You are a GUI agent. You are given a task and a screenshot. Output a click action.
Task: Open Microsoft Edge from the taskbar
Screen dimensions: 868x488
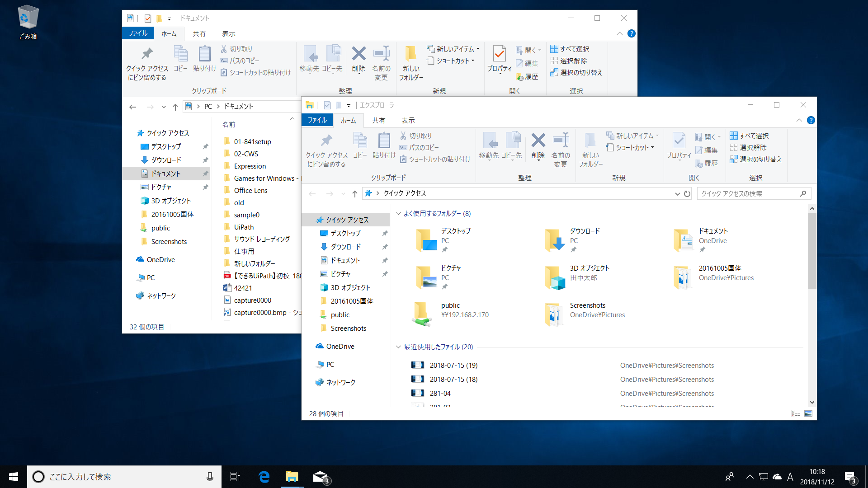tap(264, 477)
